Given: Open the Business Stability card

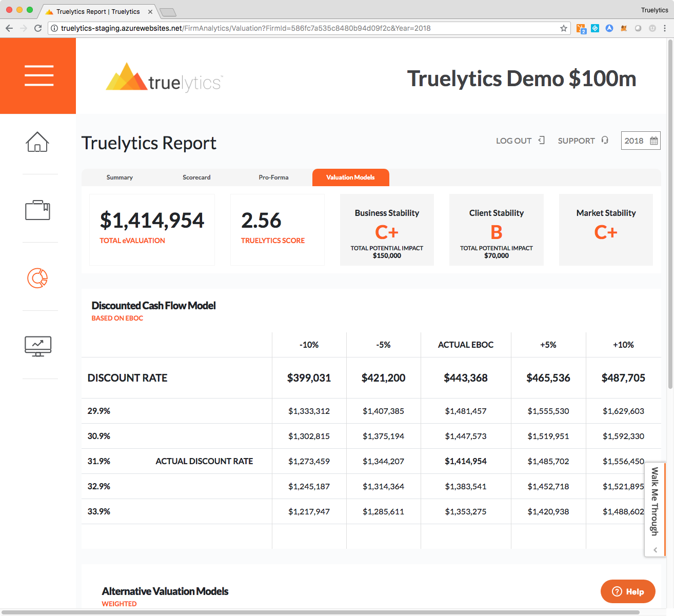Looking at the screenshot, I should pyautogui.click(x=387, y=230).
